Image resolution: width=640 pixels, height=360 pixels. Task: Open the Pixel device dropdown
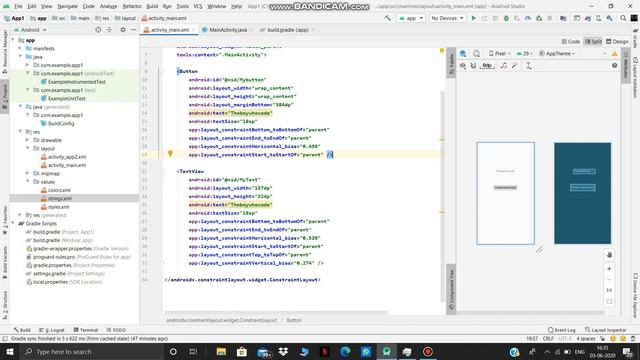[x=500, y=53]
